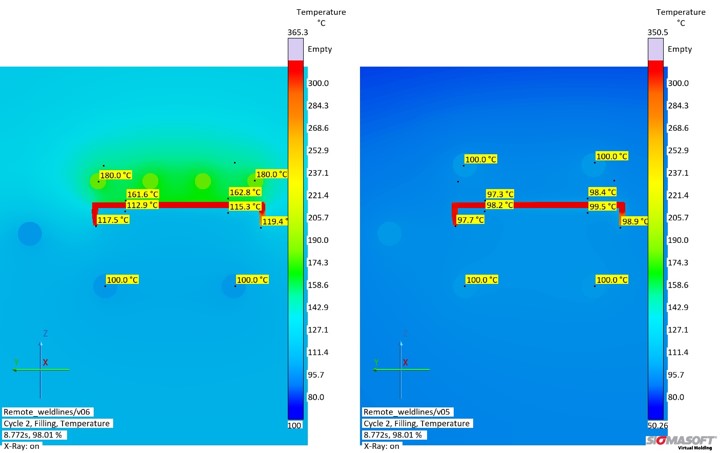This screenshot has height=453, width=720.
Task: Click the SIGMASOFT Virtual Molding logo
Action: point(683,441)
